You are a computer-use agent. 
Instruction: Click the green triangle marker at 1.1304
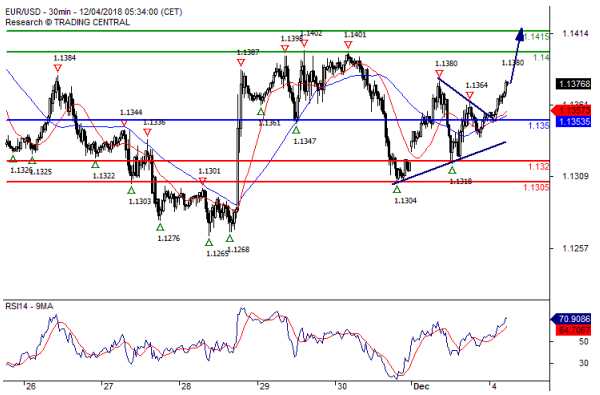point(397,189)
